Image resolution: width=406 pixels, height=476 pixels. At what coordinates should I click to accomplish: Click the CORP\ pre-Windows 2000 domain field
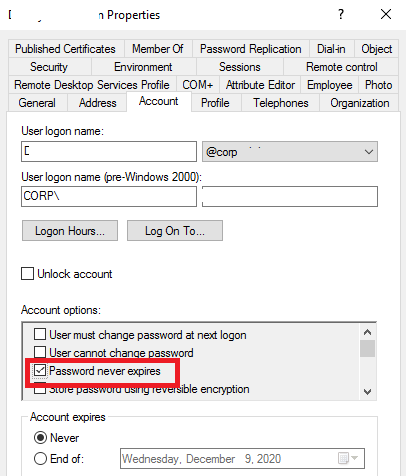[x=109, y=196]
